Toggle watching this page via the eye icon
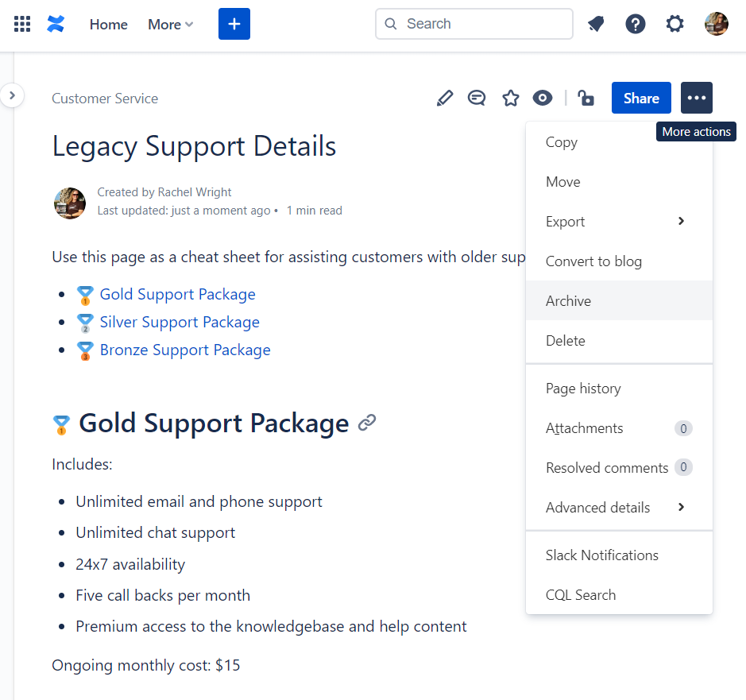This screenshot has height=700, width=746. coord(543,98)
